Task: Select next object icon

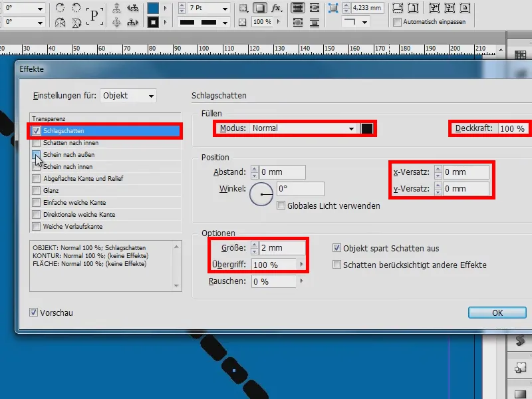Action: (132, 23)
